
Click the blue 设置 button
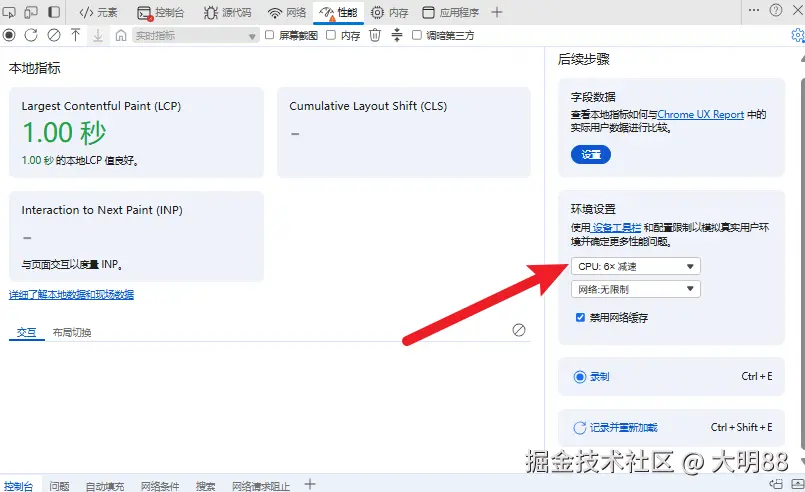coord(591,155)
